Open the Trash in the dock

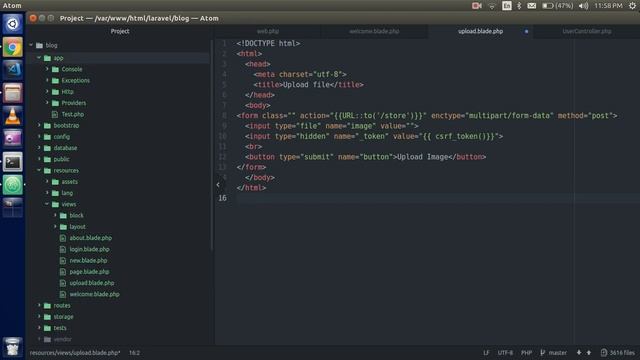[13, 347]
